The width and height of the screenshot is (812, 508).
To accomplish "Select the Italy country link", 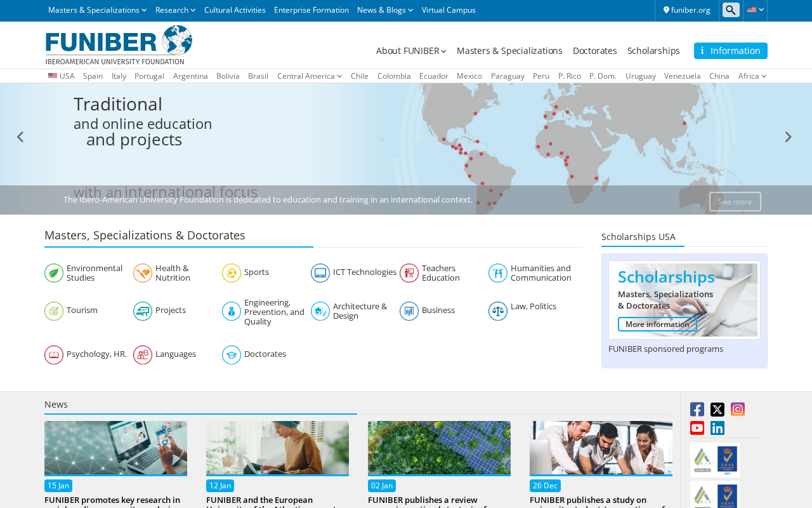I will pos(119,76).
